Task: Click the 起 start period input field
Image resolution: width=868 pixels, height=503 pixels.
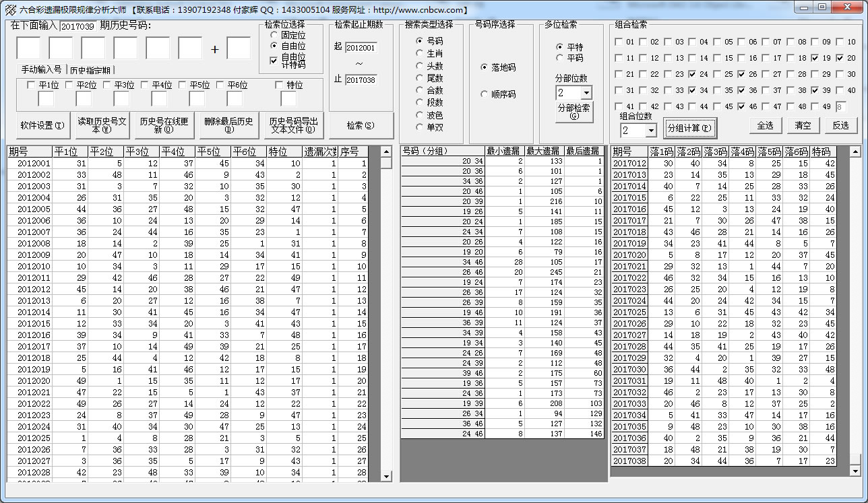Action: (x=361, y=48)
